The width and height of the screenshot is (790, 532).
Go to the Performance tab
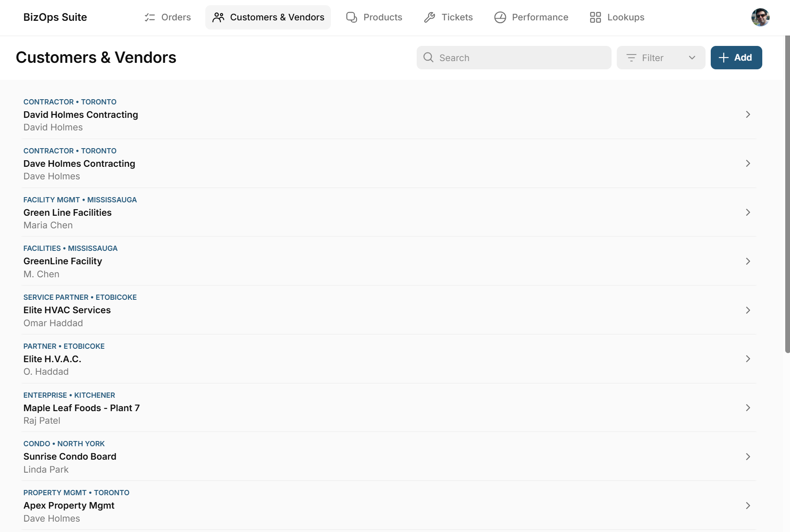[x=531, y=17]
